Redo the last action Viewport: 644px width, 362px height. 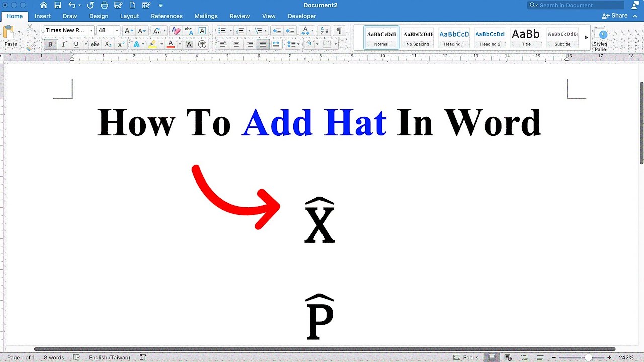pos(90,5)
